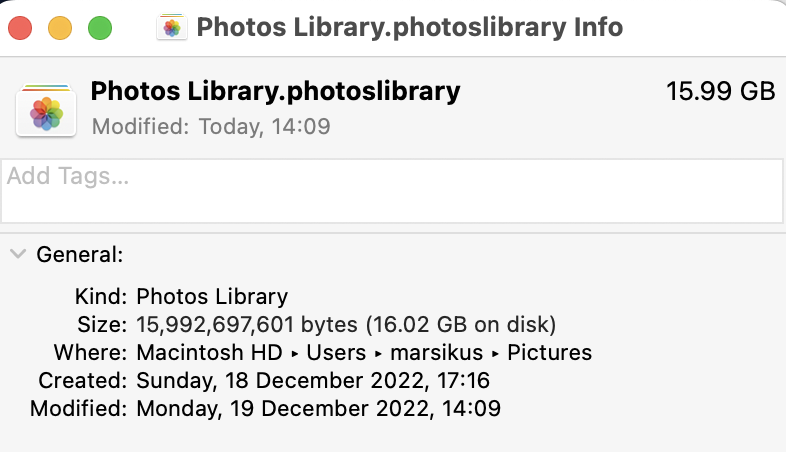Screen dimensions: 786x452
Task: Click the Add Tags field
Action: [x=392, y=190]
